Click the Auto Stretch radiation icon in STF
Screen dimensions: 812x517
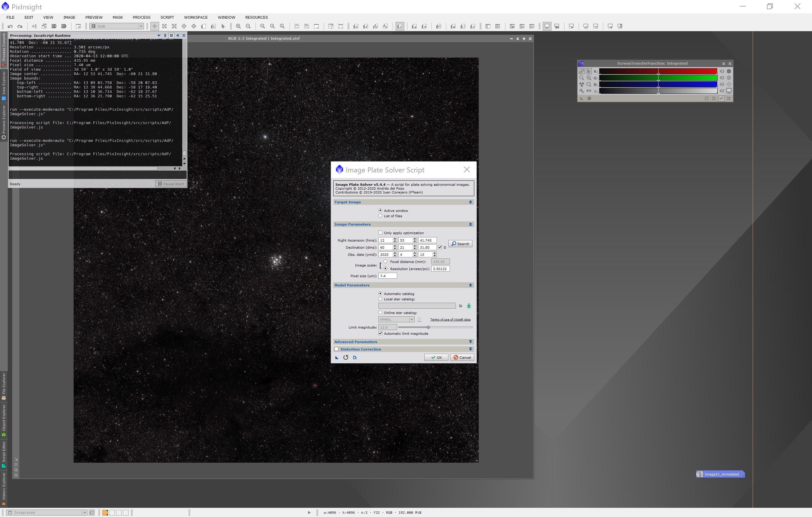point(582,84)
